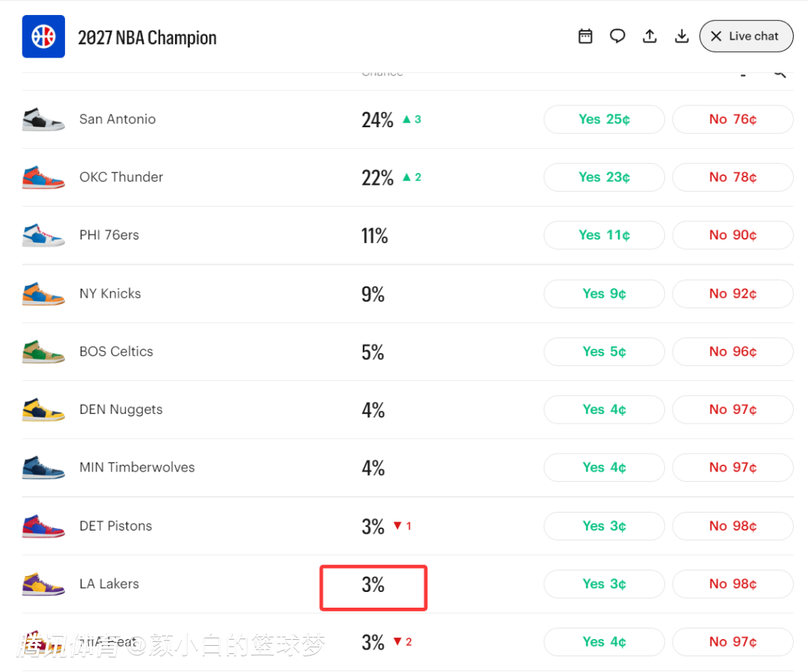Select the LA Lakers sneaker icon

(x=43, y=584)
